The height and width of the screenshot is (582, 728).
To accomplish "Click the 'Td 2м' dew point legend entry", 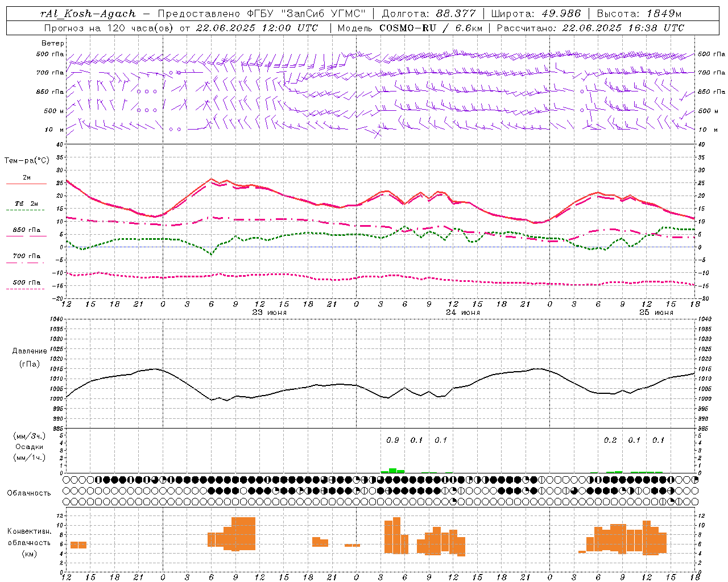I will (26, 203).
